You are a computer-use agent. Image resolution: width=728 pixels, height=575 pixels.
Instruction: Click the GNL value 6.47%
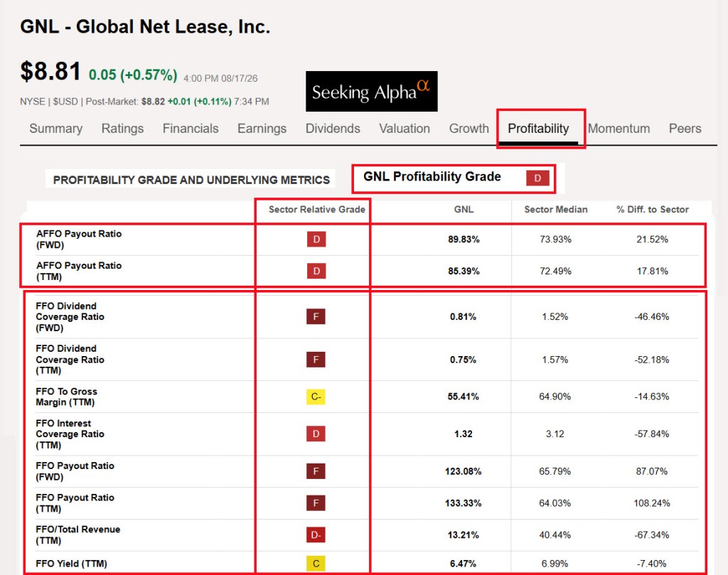463,564
